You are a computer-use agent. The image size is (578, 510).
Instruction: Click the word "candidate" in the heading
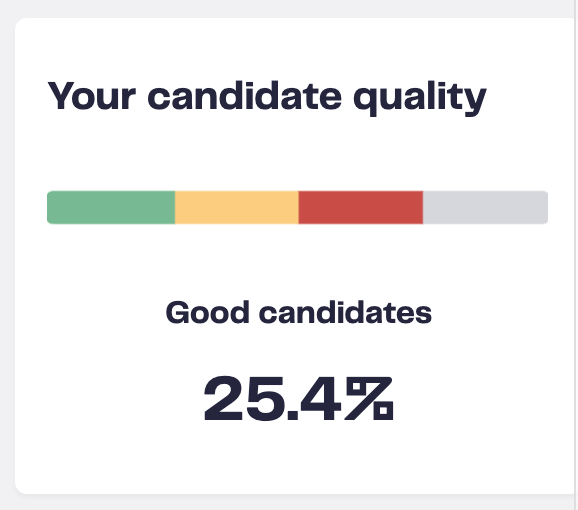tap(244, 95)
